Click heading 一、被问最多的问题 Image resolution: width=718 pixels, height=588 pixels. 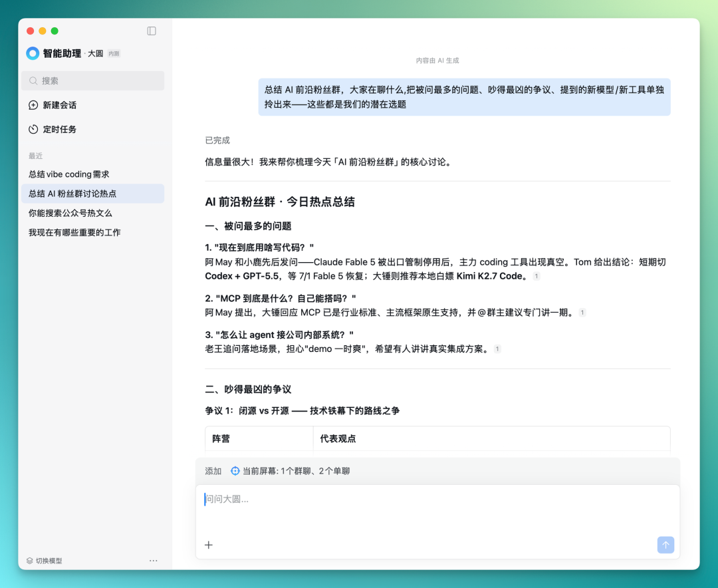point(248,226)
